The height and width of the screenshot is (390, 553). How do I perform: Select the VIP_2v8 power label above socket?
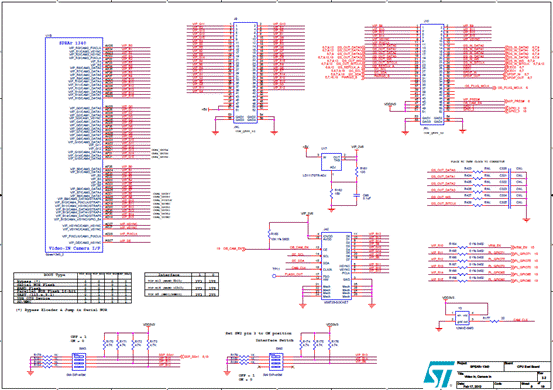(x=308, y=214)
